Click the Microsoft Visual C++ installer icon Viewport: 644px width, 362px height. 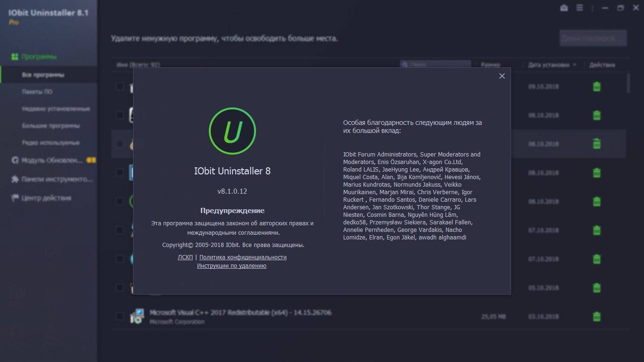[137, 316]
